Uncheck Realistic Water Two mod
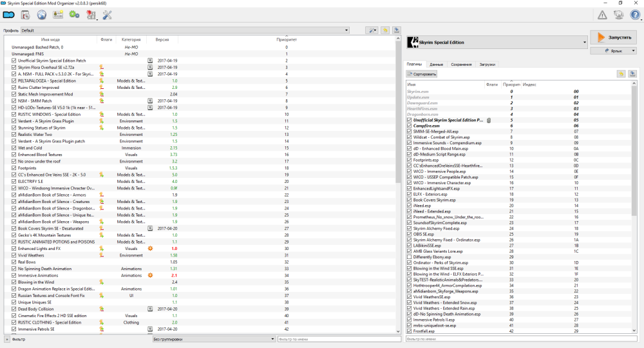This screenshot has width=644, height=348. 14,134
